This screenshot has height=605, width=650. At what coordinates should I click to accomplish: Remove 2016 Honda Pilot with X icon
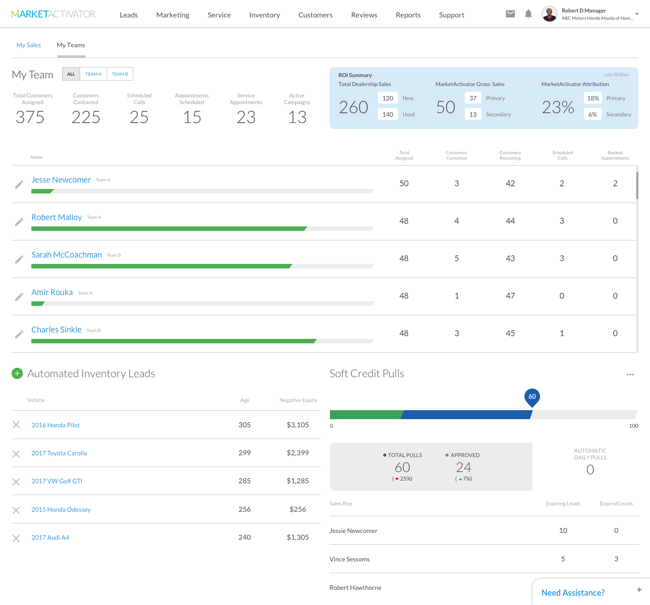coord(16,425)
